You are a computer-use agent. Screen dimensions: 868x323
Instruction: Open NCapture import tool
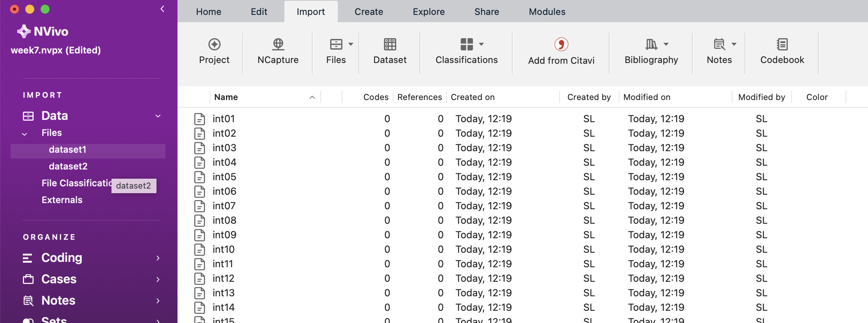point(278,45)
